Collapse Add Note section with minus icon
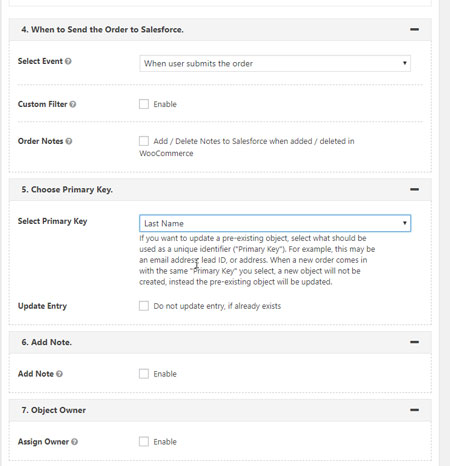450x466 pixels. point(414,342)
